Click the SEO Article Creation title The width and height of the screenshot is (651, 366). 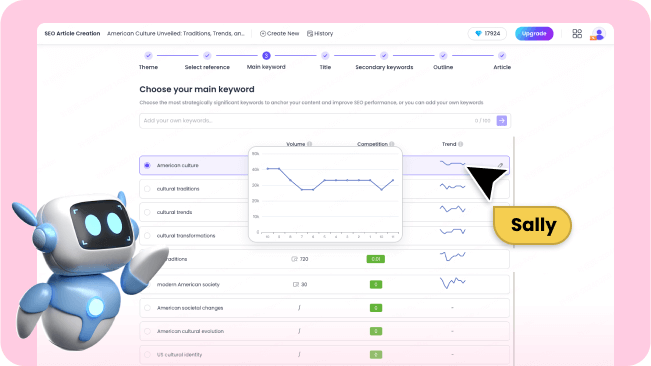pos(72,34)
